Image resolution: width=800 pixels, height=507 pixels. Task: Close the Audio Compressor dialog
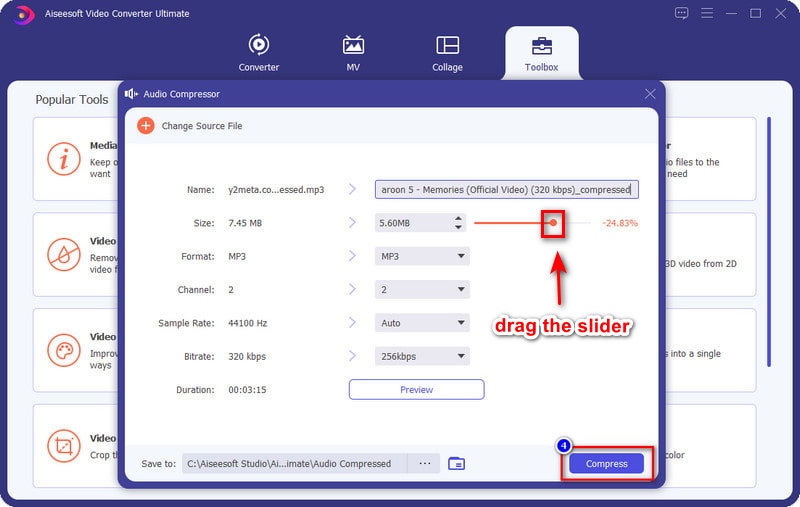point(650,94)
